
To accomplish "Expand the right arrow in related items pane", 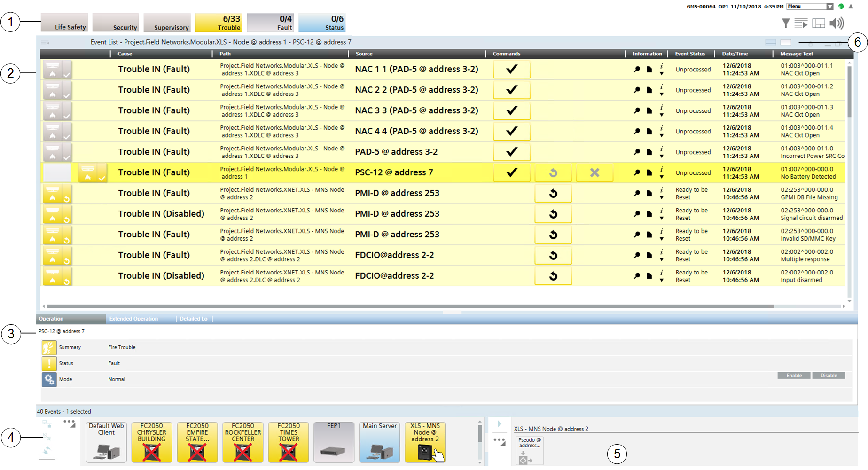I will point(499,424).
